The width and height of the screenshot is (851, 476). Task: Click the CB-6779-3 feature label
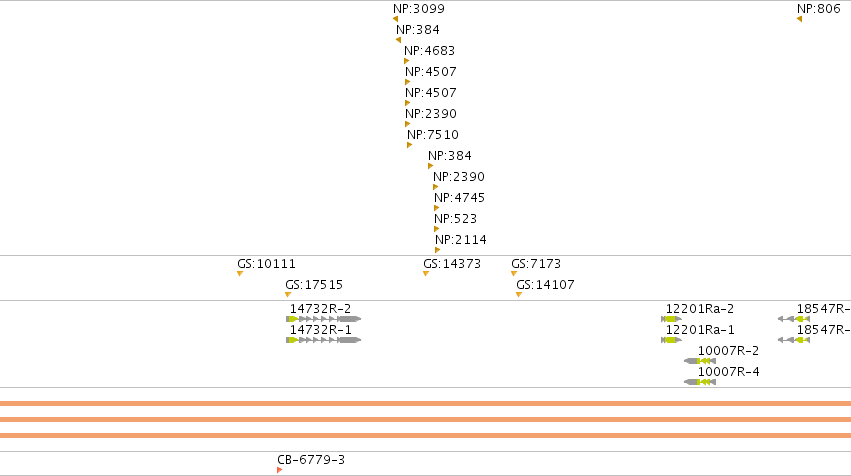point(311,460)
